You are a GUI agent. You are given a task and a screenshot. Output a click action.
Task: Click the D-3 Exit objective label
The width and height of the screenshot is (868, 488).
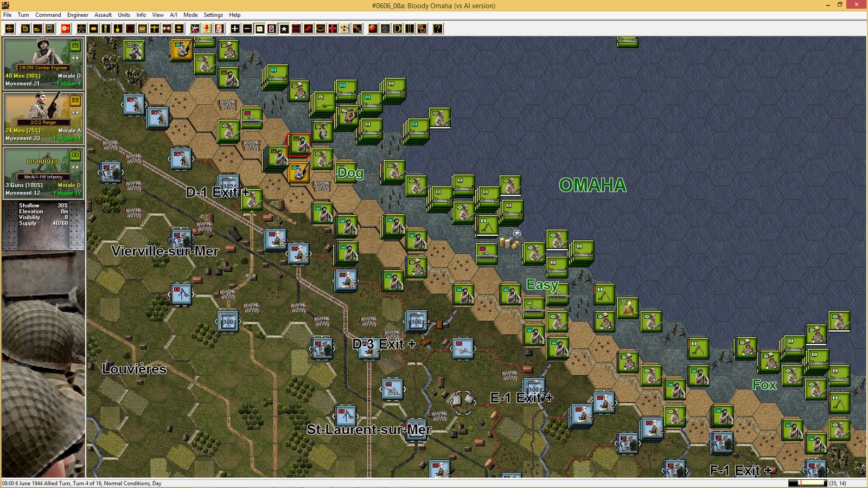(x=384, y=344)
